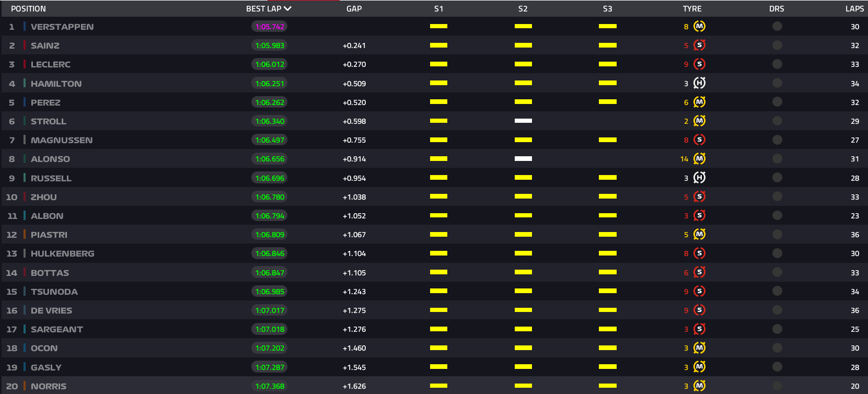Click the Laps column header

854,8
